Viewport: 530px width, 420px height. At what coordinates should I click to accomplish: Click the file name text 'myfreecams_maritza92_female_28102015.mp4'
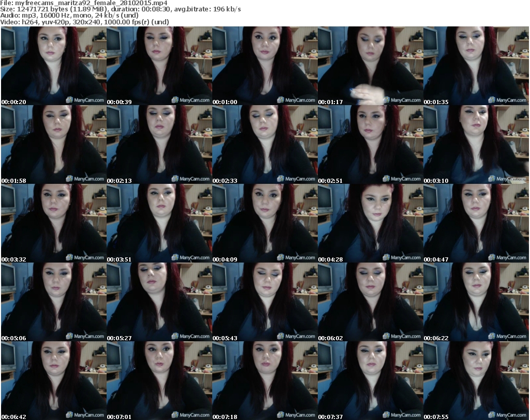pos(91,3)
